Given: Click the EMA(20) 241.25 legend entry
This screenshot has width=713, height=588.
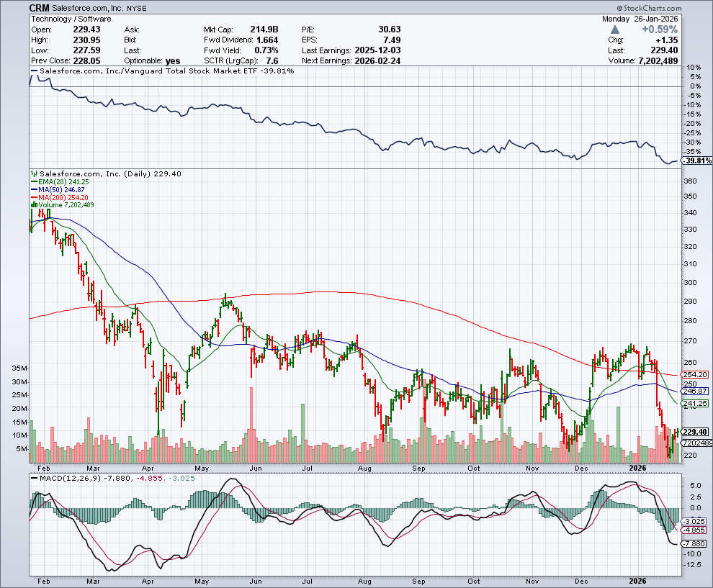Looking at the screenshot, I should pos(60,181).
